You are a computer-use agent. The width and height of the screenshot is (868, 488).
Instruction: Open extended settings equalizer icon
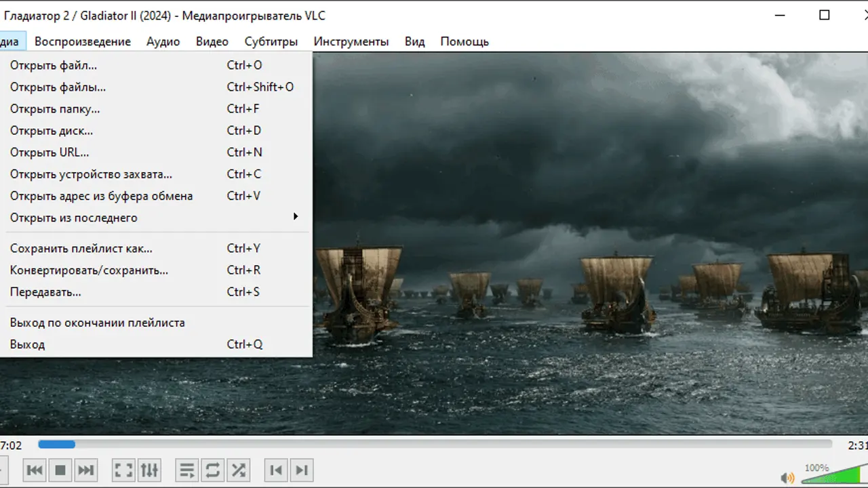click(149, 470)
